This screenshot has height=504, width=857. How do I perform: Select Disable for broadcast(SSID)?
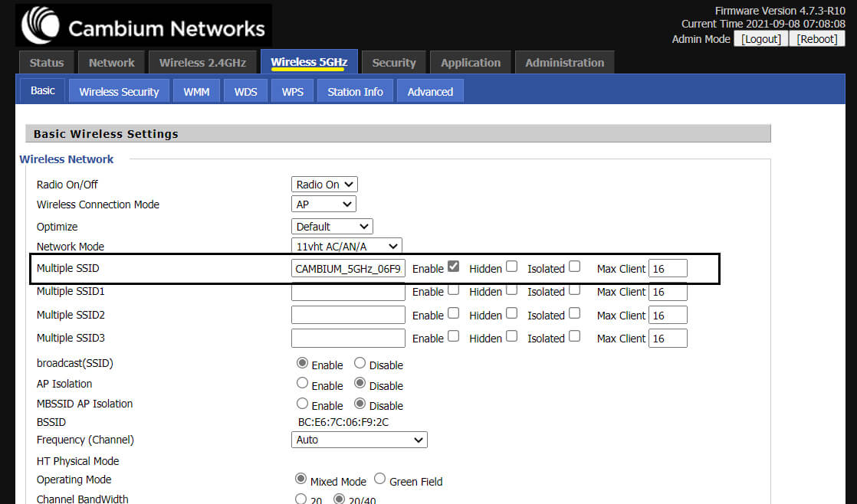point(360,364)
